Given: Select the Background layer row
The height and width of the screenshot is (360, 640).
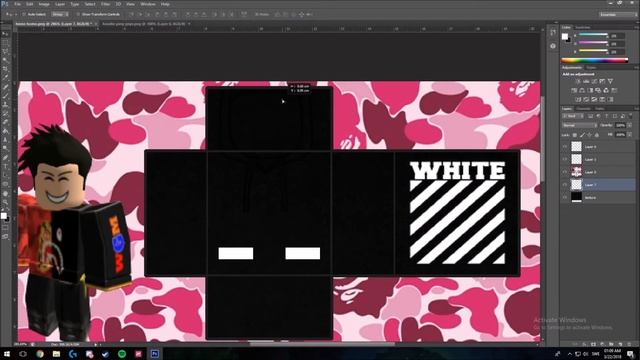Looking at the screenshot, I should [x=598, y=197].
